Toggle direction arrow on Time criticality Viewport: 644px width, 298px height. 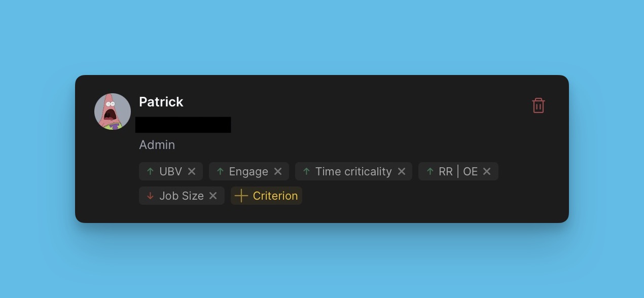click(x=306, y=171)
